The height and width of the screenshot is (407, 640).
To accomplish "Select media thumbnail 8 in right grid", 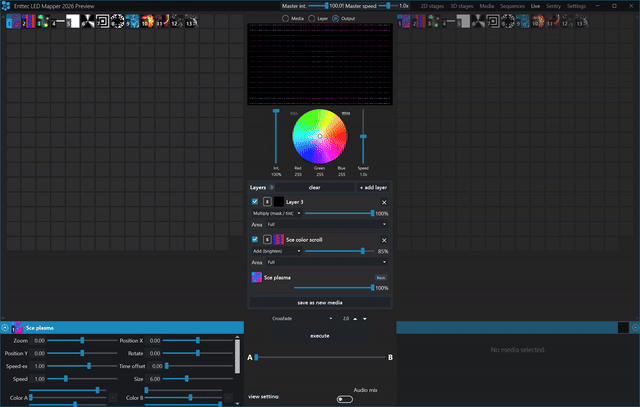I will point(508,21).
